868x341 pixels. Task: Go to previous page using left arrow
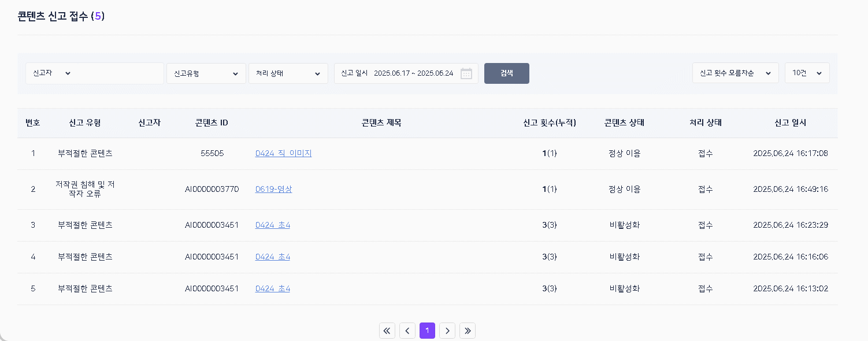(x=407, y=331)
